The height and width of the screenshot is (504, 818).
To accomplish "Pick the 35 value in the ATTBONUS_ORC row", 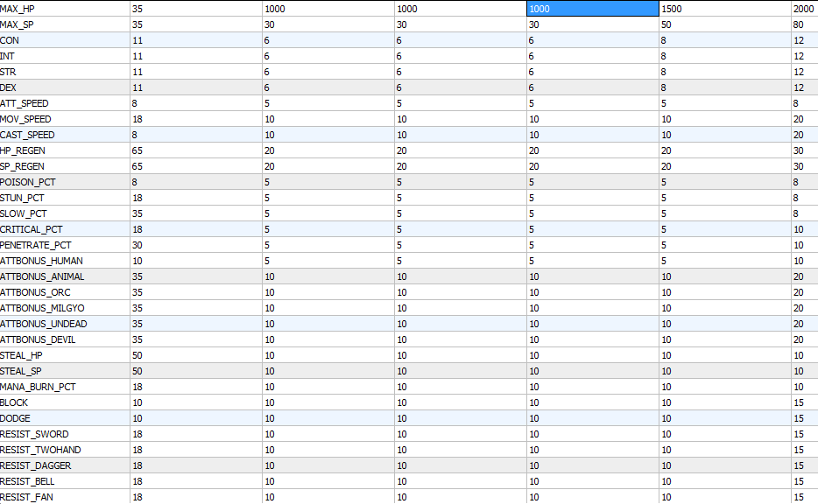I will tap(138, 292).
